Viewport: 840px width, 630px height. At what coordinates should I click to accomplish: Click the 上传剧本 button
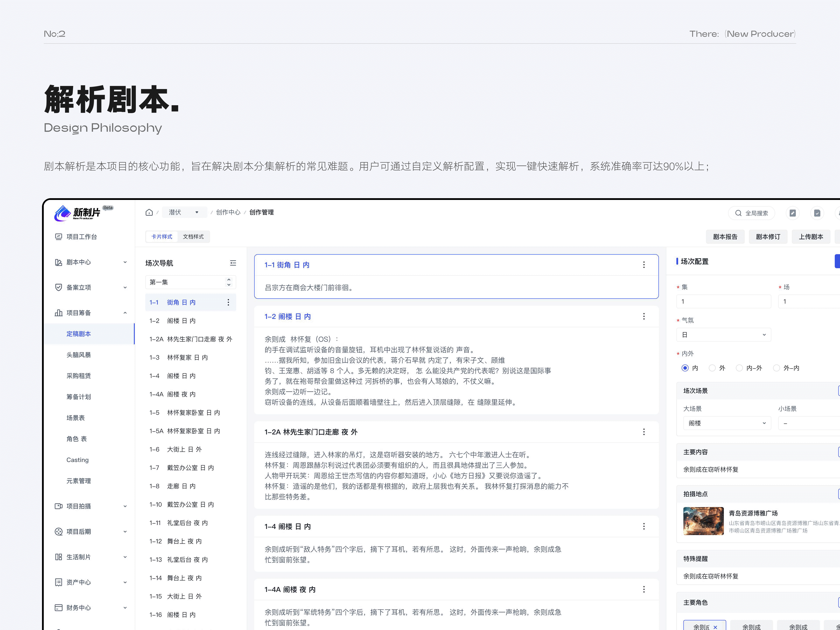point(811,237)
